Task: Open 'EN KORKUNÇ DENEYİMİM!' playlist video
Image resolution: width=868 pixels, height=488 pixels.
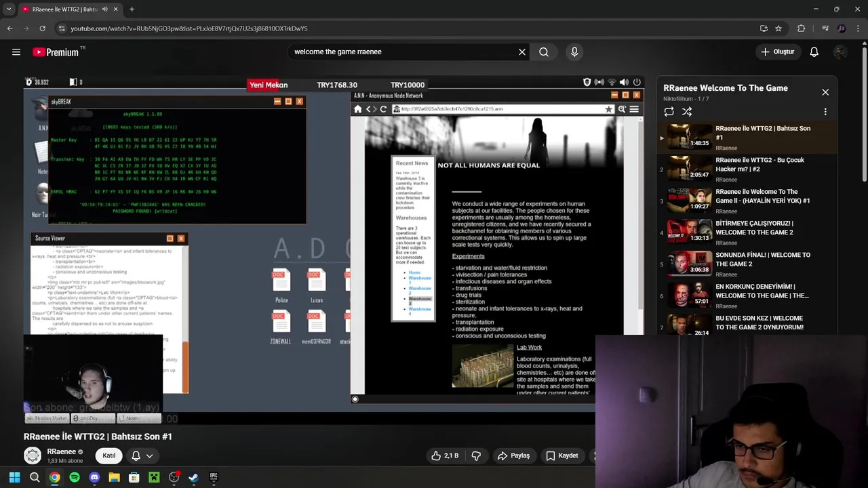Action: tap(746, 296)
